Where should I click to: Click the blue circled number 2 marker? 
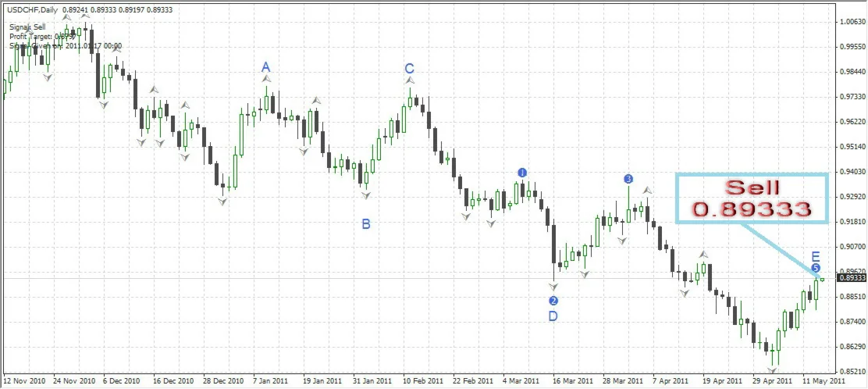553,301
